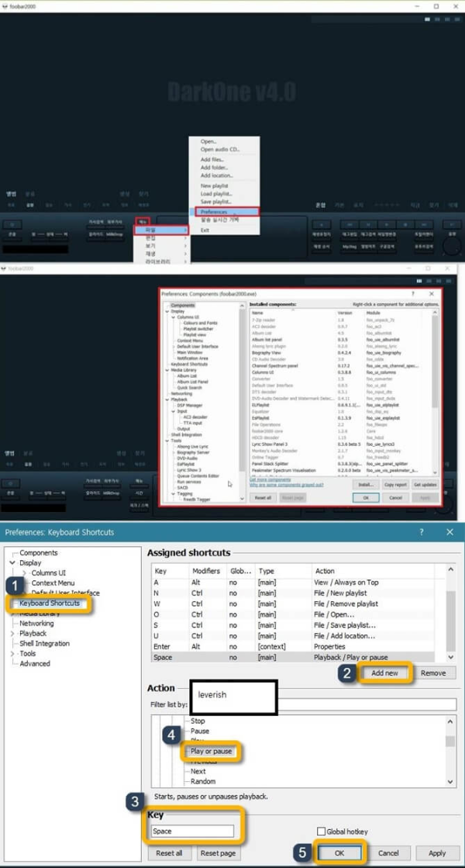Click OK in Components preferences window
Image resolution: width=465 pixels, height=868 pixels.
pos(366,498)
